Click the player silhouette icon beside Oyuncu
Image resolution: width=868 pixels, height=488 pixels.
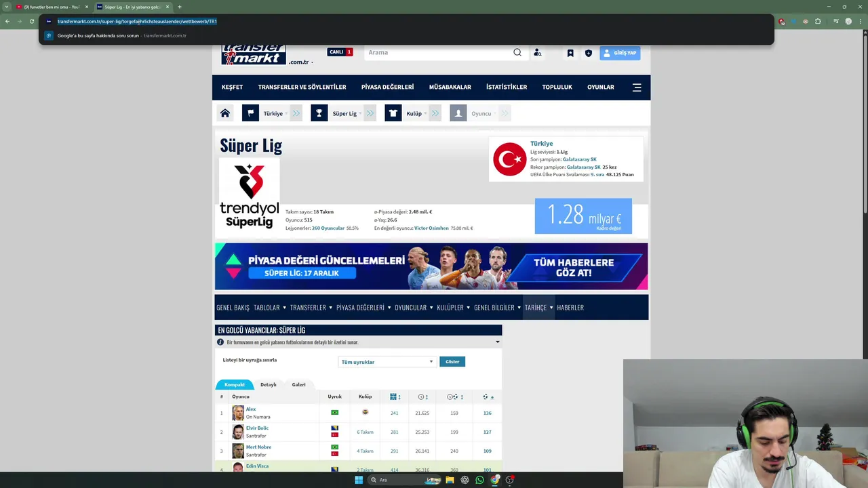(x=458, y=113)
